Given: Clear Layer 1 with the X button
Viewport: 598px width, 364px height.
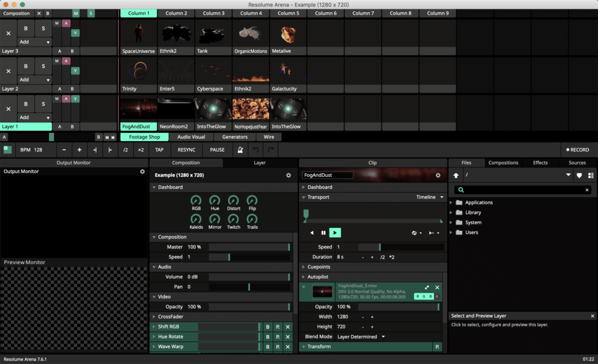Looking at the screenshot, I should point(8,109).
